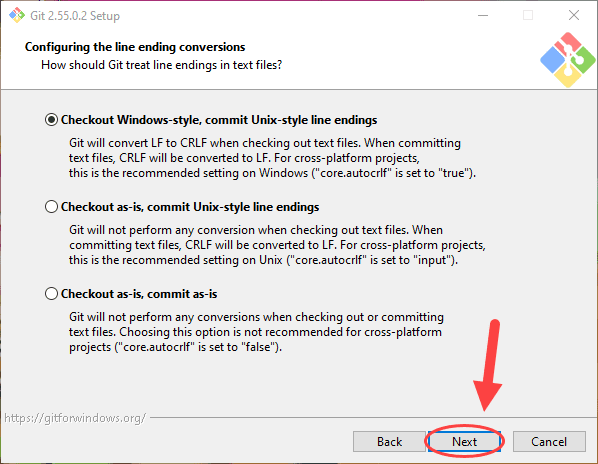Minimize the Git Setup window
The width and height of the screenshot is (598, 464).
[x=483, y=16]
